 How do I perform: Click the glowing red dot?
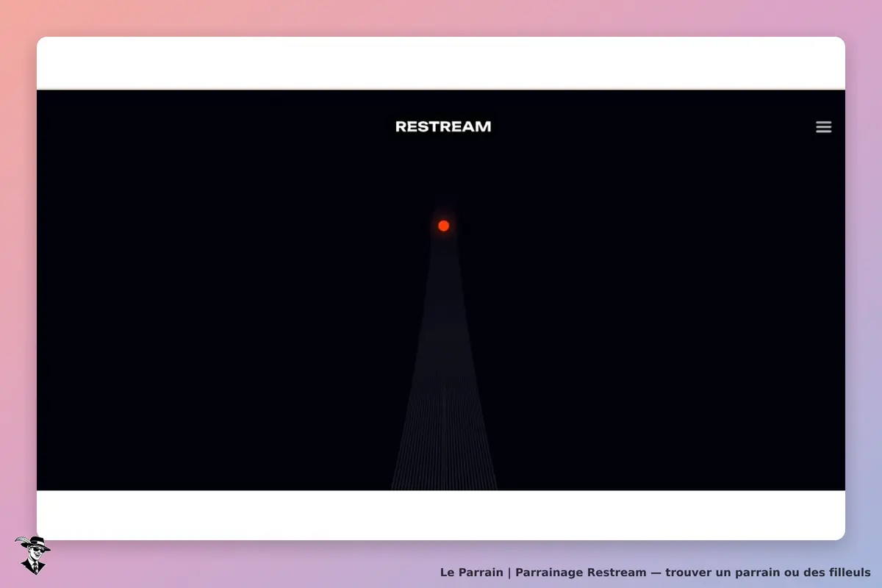pyautogui.click(x=443, y=226)
